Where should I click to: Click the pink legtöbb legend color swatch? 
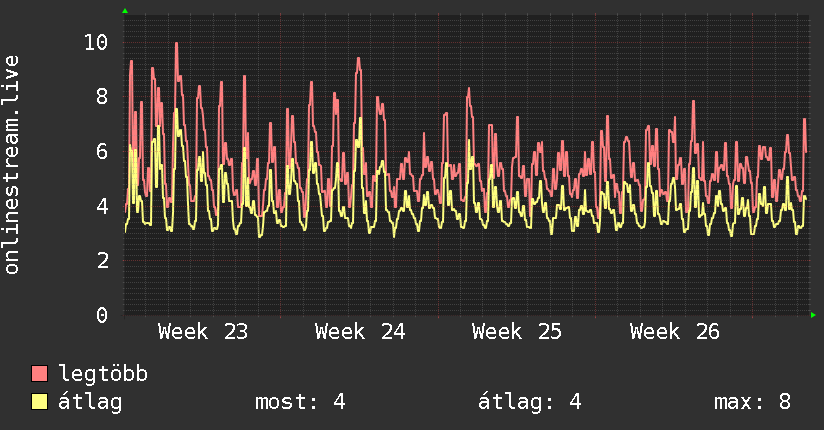point(39,373)
